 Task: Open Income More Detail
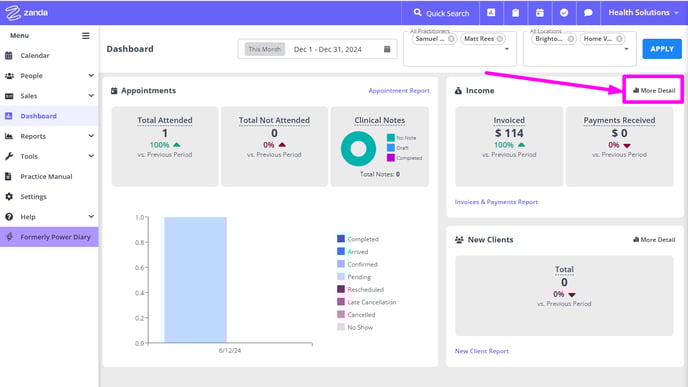[x=654, y=90]
